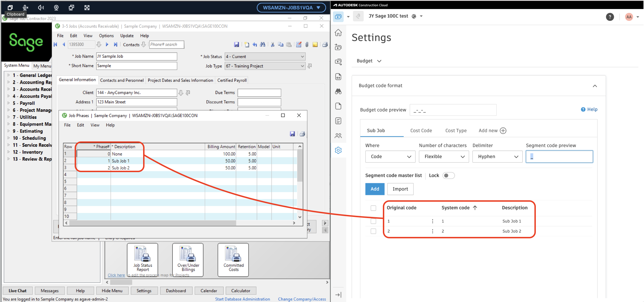
Task: Check the row checkbox for Sub Job 1
Action: coord(374,221)
